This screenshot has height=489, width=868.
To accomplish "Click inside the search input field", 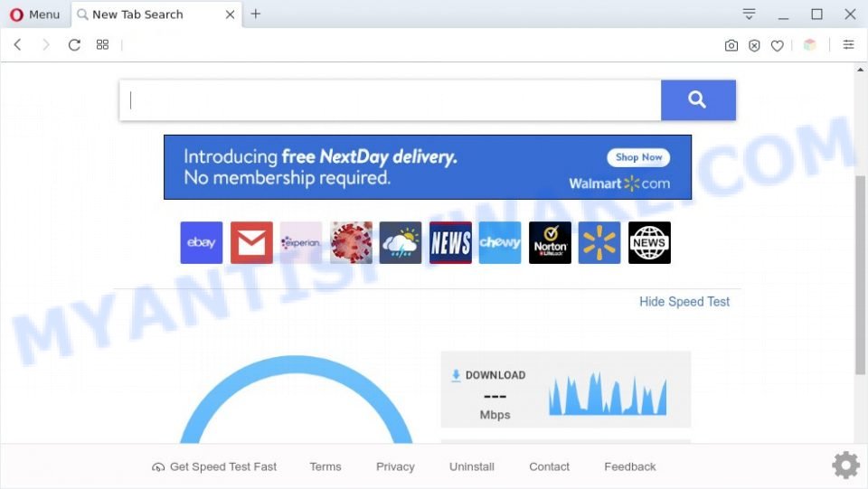I will 391,100.
